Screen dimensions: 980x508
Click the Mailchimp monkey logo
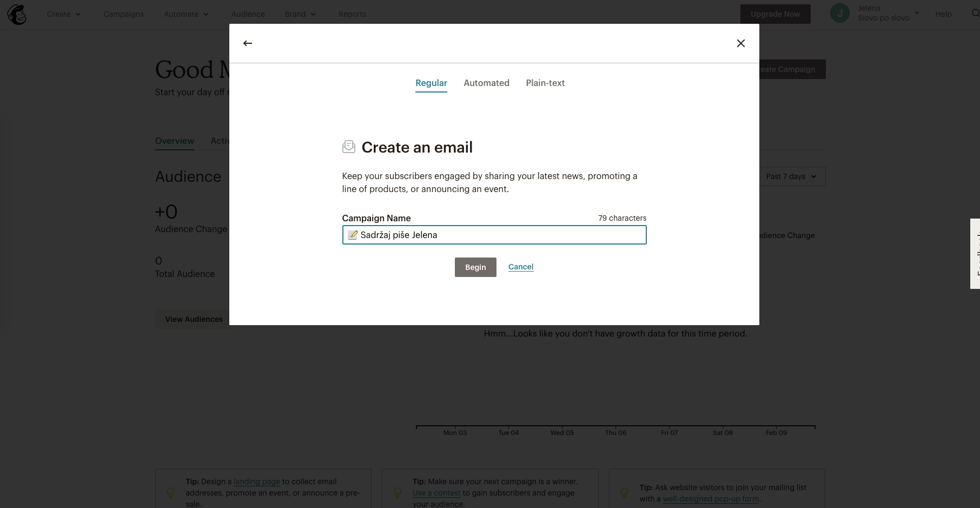(x=17, y=15)
